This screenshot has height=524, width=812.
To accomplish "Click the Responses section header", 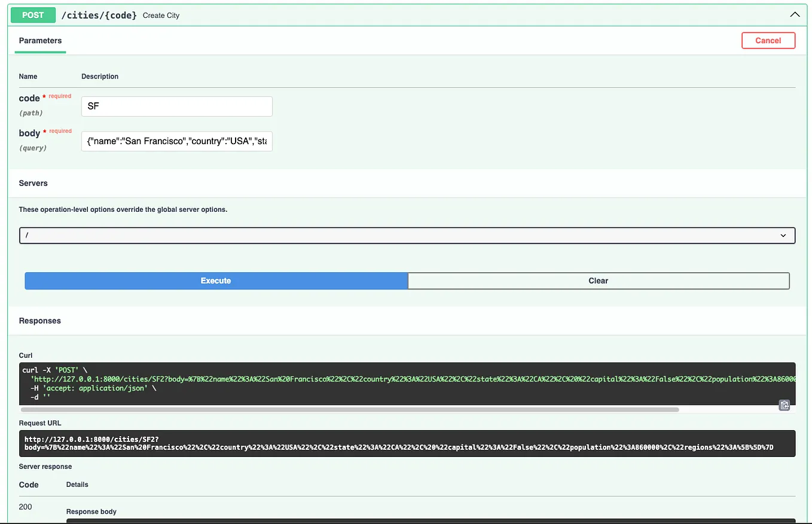I will [39, 321].
